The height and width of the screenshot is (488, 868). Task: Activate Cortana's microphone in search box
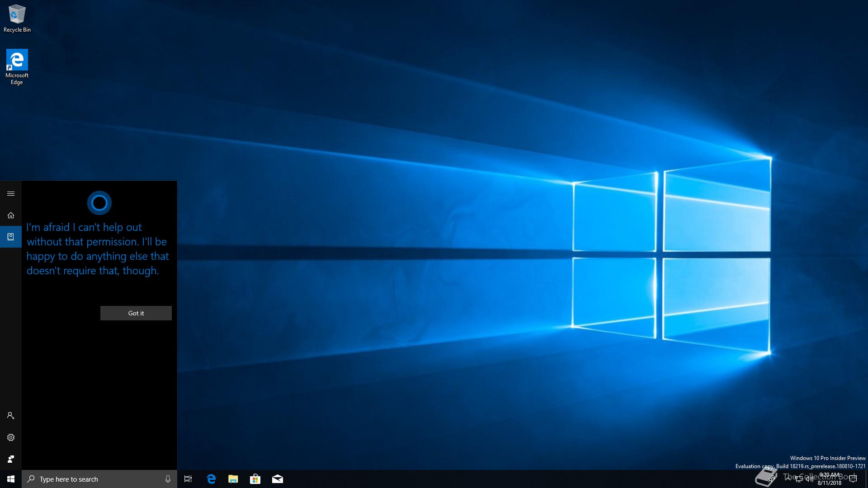(168, 479)
